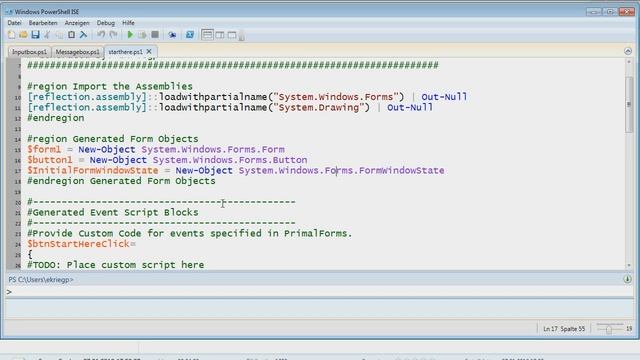Click the PS C:\Users\ekriegp> prompt text
Screen dimensions: 640x360
tap(41, 280)
